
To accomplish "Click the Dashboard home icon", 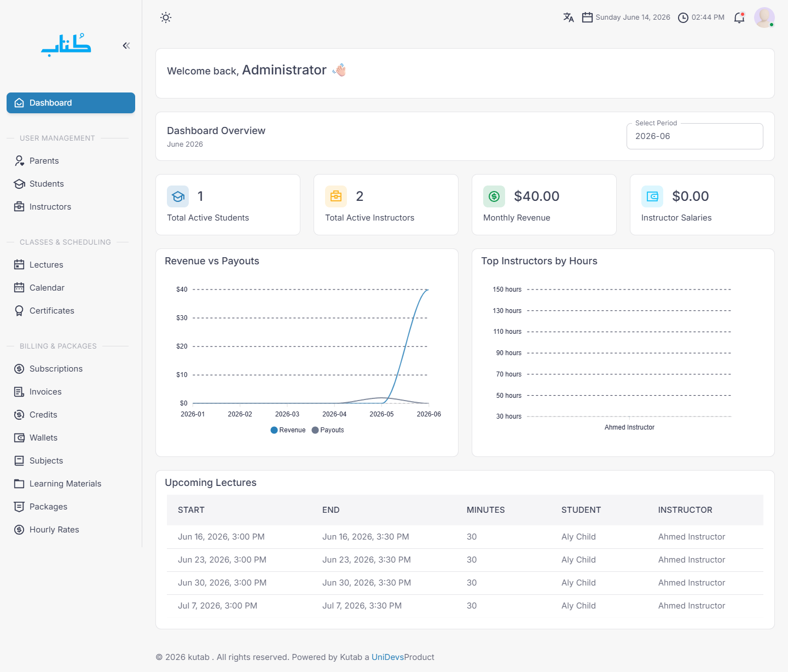I will point(19,103).
